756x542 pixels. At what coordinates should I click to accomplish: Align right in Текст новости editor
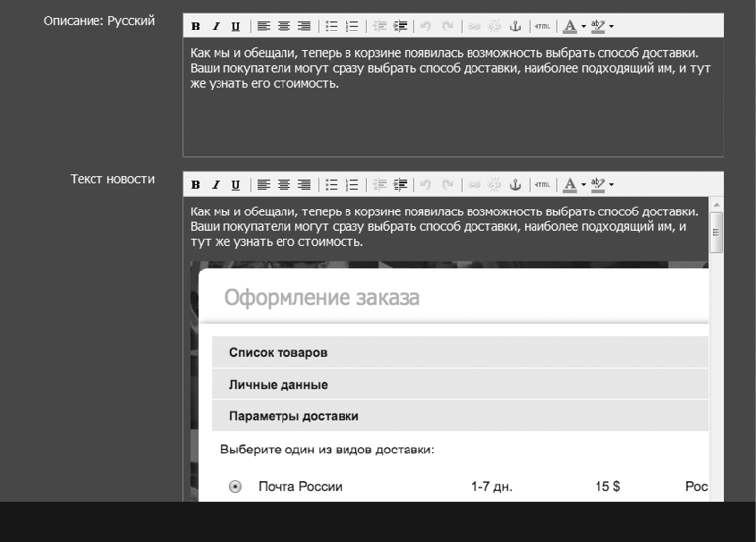[x=304, y=185]
